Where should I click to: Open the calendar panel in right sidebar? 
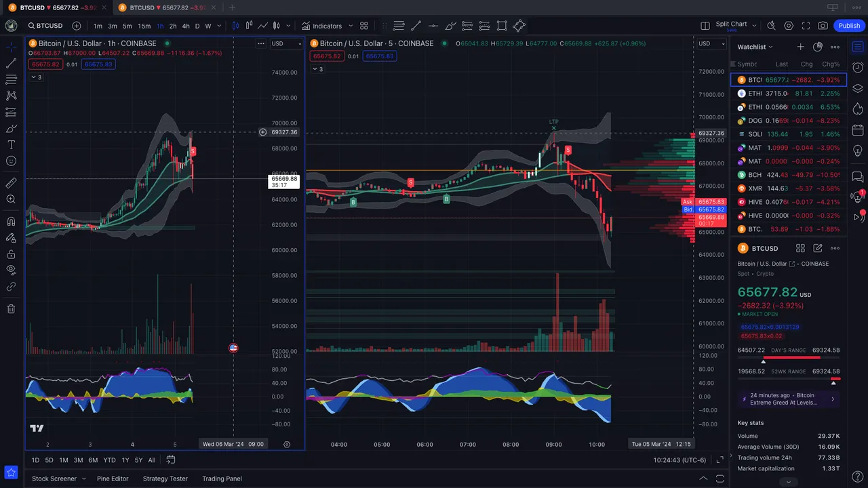pyautogui.click(x=858, y=130)
